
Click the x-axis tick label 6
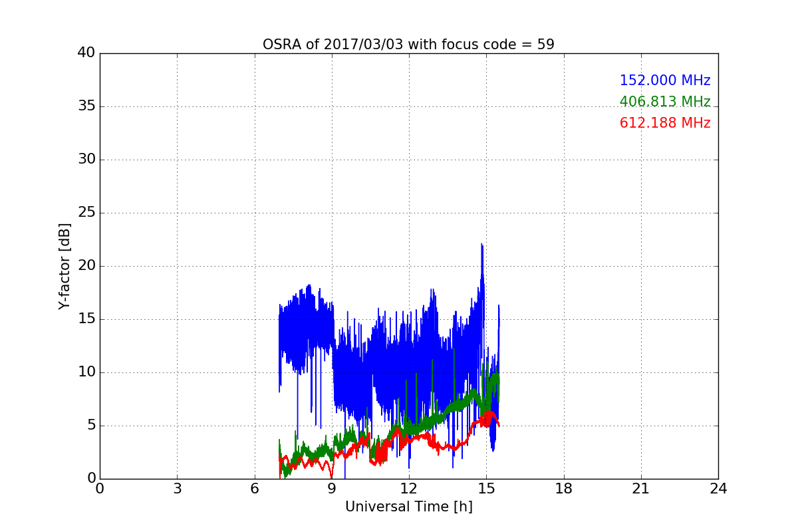pos(254,489)
